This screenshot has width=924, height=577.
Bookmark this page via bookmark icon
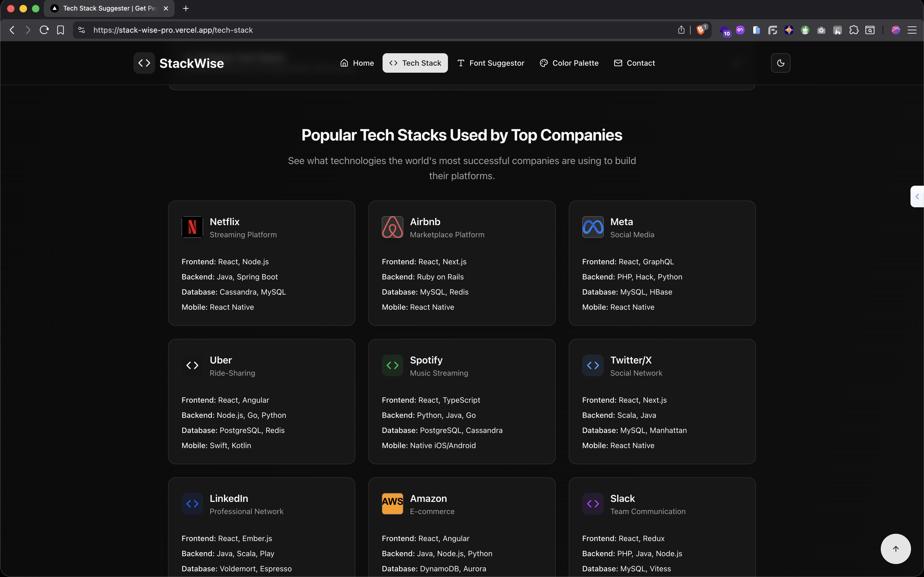[x=60, y=30]
